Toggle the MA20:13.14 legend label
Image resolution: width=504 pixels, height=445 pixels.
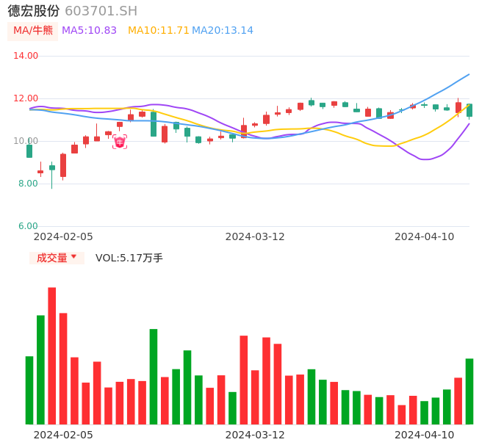coord(222,31)
